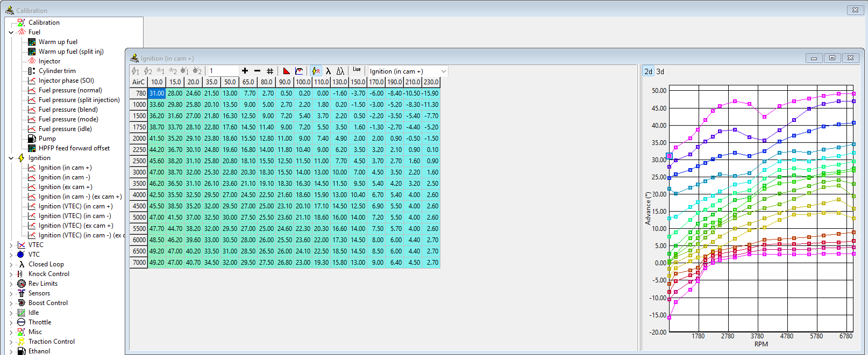Click the Pump fuel-pump icon in the tree
The width and height of the screenshot is (868, 355).
point(32,139)
